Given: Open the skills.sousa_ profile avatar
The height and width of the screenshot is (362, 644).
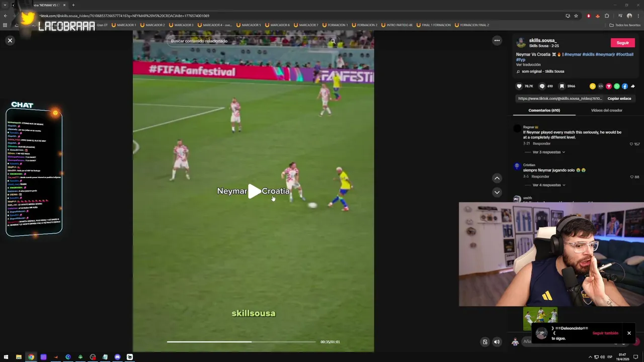Looking at the screenshot, I should tap(521, 43).
